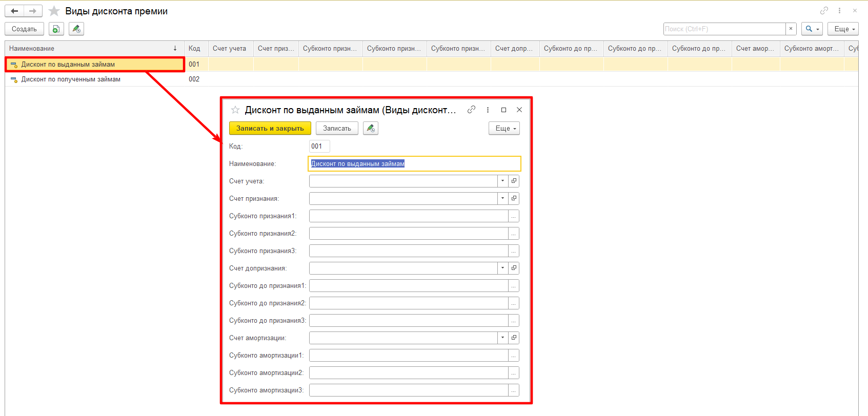Go forward with the right arrow button
The height and width of the screenshot is (416, 868).
coord(33,11)
